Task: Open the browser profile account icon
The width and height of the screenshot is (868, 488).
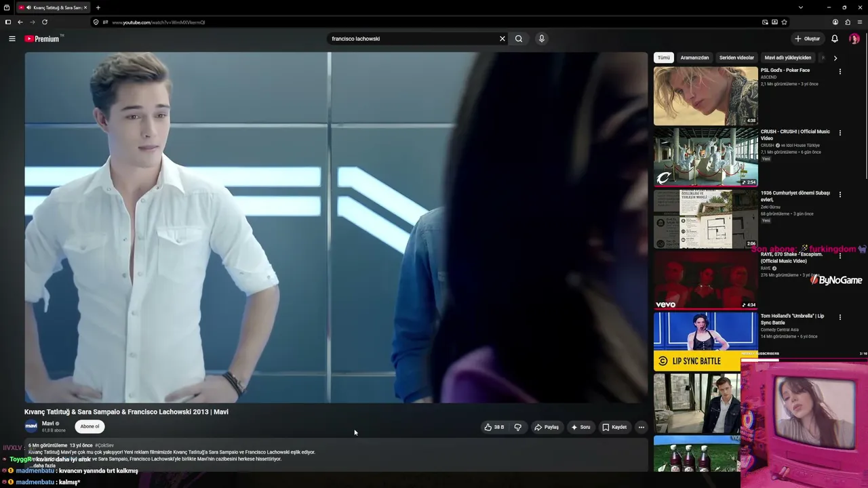Action: [x=835, y=22]
